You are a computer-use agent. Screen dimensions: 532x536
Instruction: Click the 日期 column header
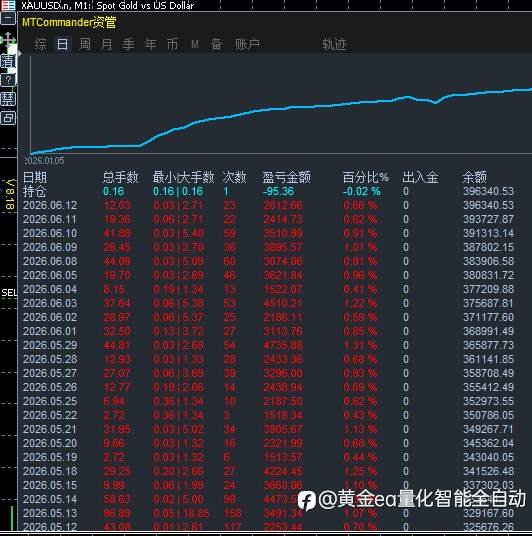click(35, 177)
